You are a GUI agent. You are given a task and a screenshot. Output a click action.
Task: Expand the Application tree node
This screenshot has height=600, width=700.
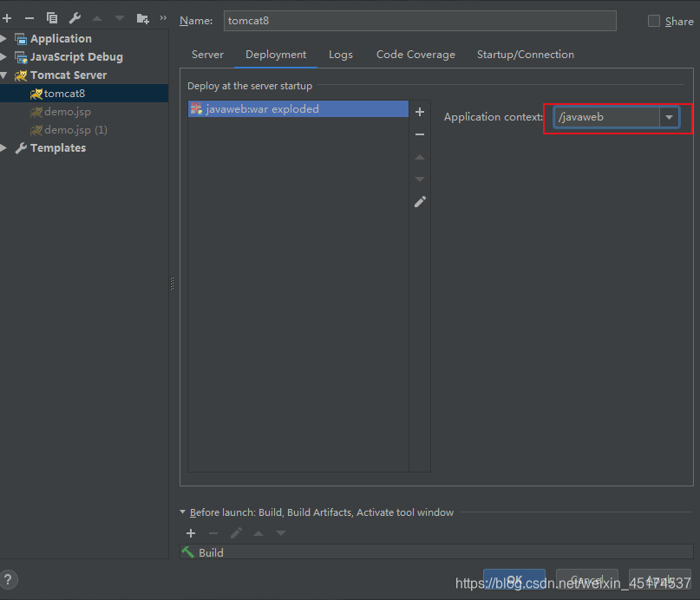(3, 39)
